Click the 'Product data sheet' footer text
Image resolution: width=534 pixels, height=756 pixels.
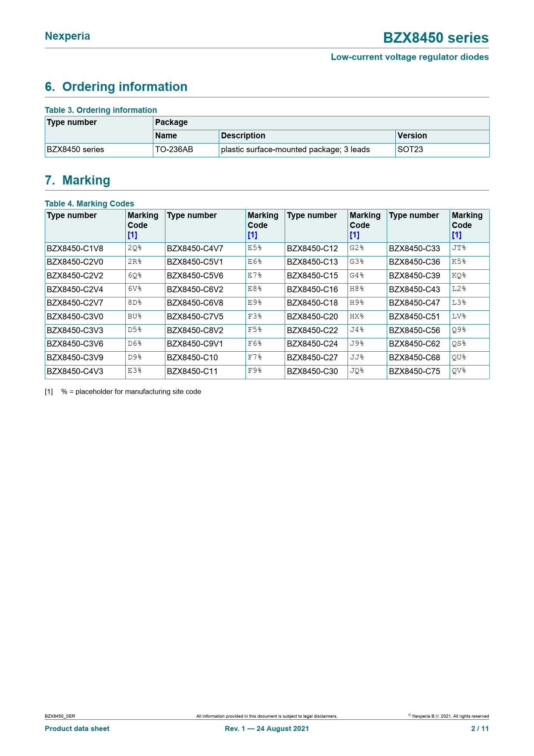[77, 728]
